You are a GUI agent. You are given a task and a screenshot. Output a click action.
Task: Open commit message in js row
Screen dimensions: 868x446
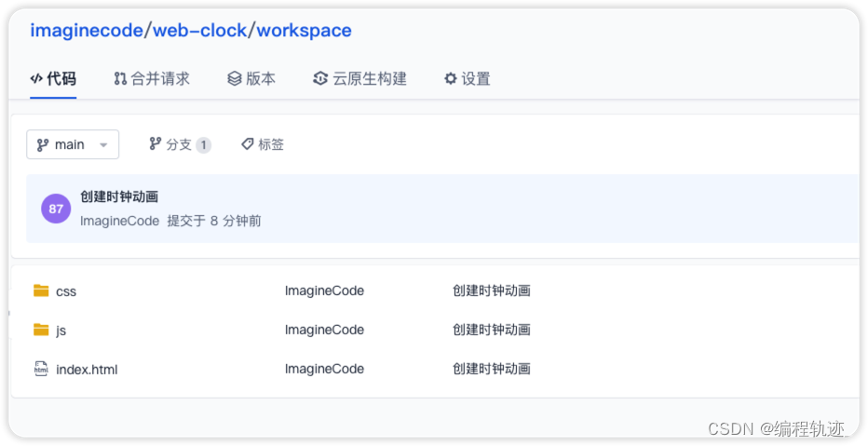(492, 330)
